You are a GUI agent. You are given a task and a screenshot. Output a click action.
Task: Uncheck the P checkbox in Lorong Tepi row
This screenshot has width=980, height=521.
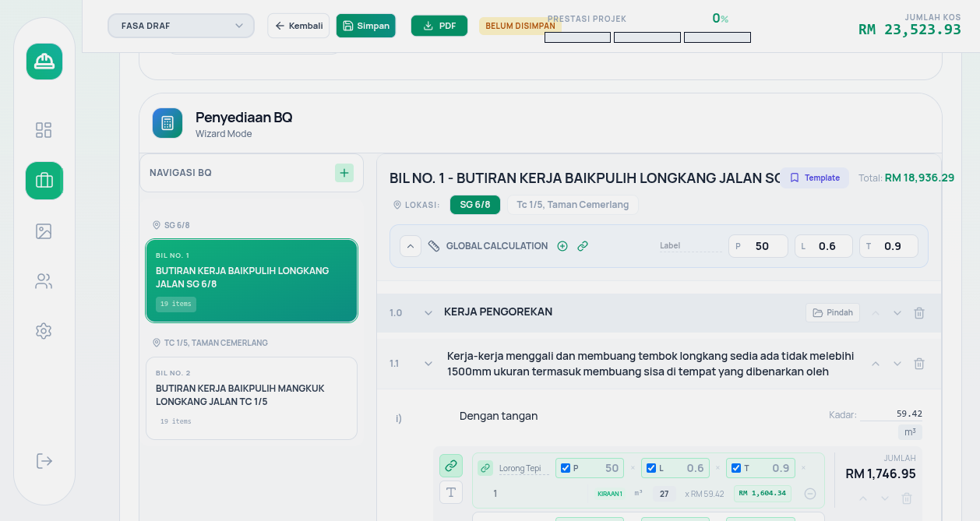[x=566, y=468]
